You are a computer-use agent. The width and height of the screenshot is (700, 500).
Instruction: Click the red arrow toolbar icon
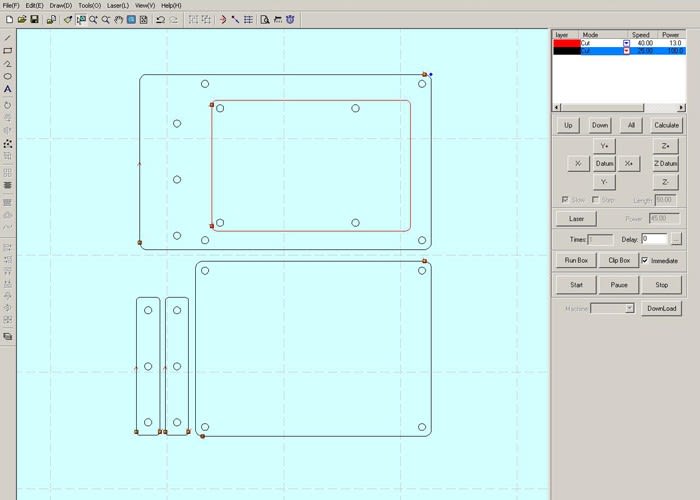coord(222,20)
